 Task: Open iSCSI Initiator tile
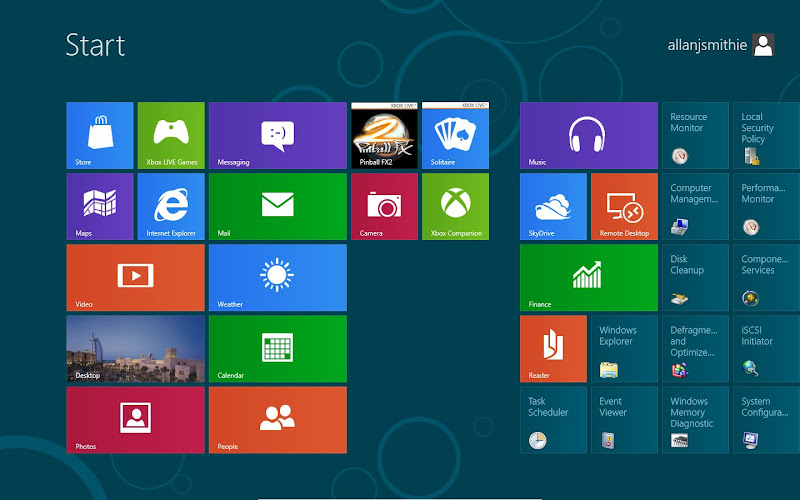(x=766, y=348)
